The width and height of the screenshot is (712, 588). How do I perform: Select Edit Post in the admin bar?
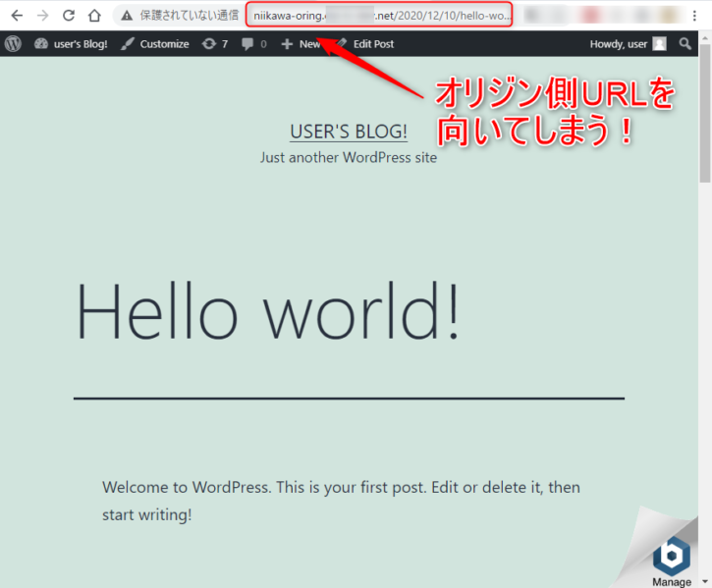[373, 44]
